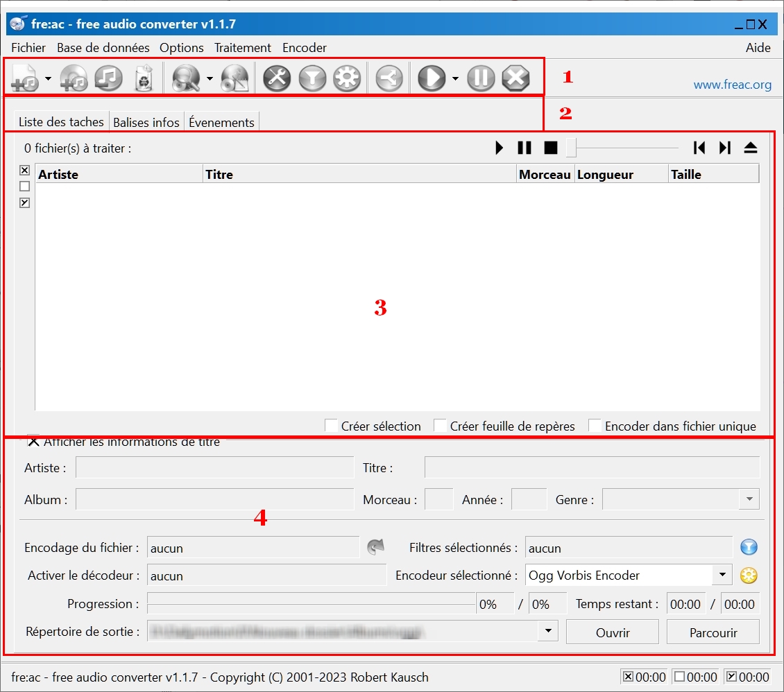The image size is (784, 692).
Task: Sort by Taille column header
Action: point(713,174)
